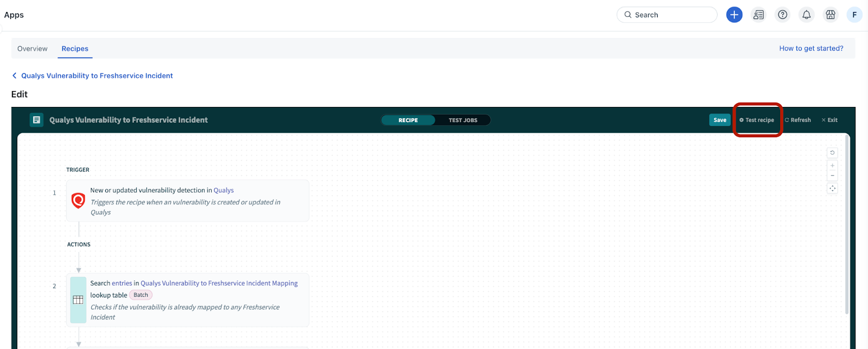
Task: Click the recipe document icon beside title
Action: [36, 120]
